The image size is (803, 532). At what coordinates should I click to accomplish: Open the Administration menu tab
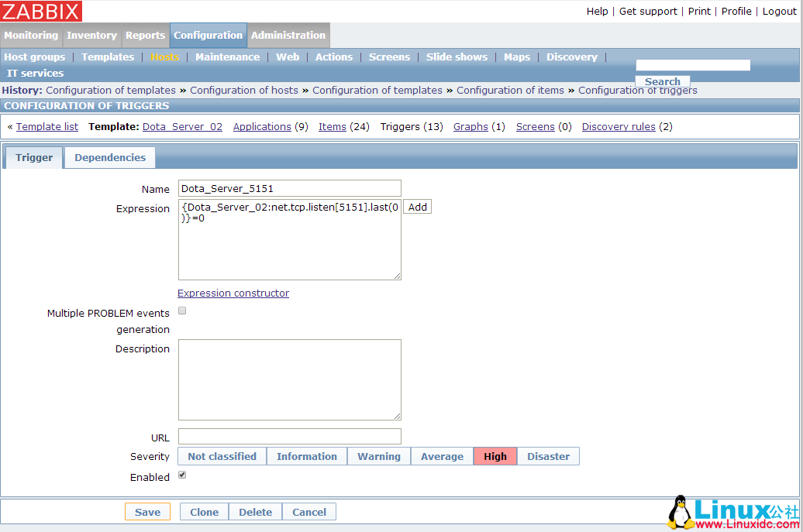pos(288,35)
